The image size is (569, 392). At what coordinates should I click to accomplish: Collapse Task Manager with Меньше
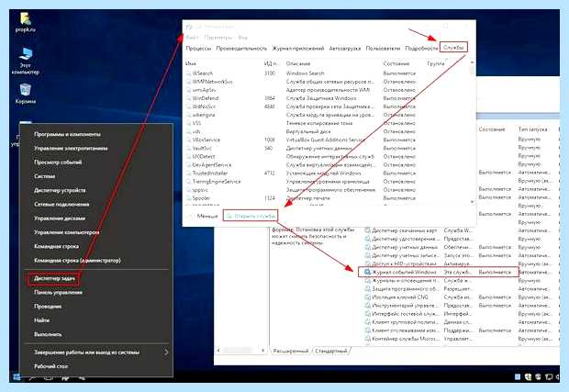click(203, 217)
